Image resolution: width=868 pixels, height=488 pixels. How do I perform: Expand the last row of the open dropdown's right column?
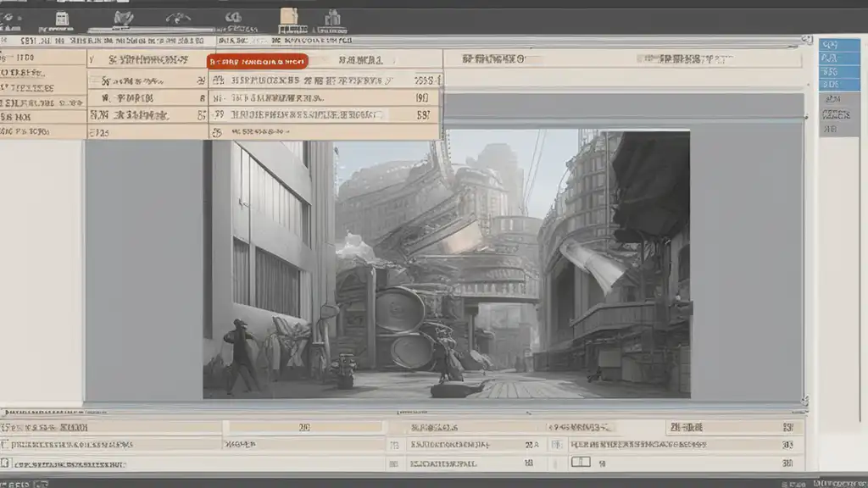[217, 132]
